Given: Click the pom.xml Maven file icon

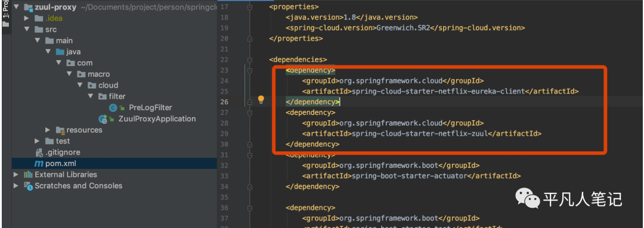Looking at the screenshot, I should (x=39, y=164).
